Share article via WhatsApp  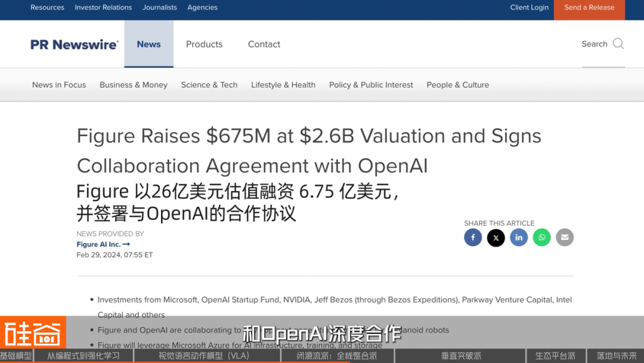[541, 237]
